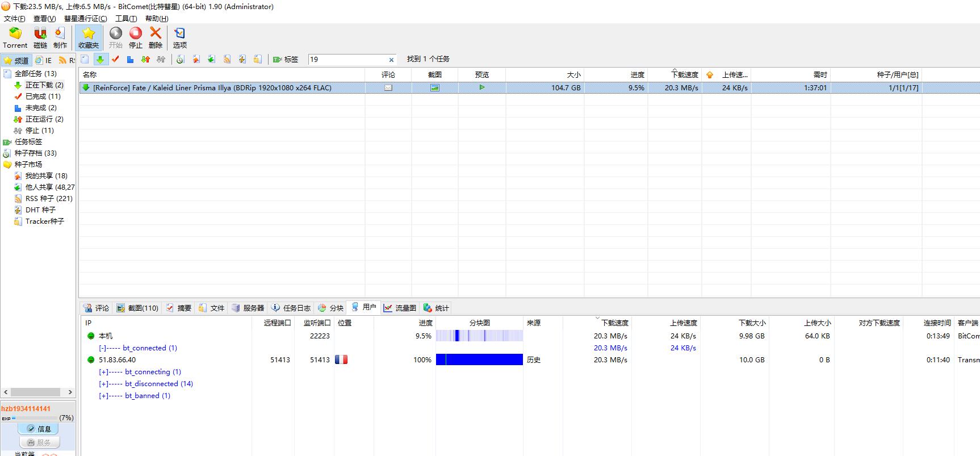Screen dimensions: 980x456
Task: Open the 文件(F) menu
Action: point(15,18)
